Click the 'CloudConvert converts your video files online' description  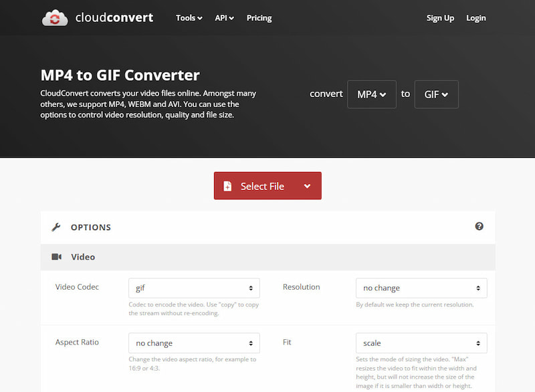(x=148, y=104)
